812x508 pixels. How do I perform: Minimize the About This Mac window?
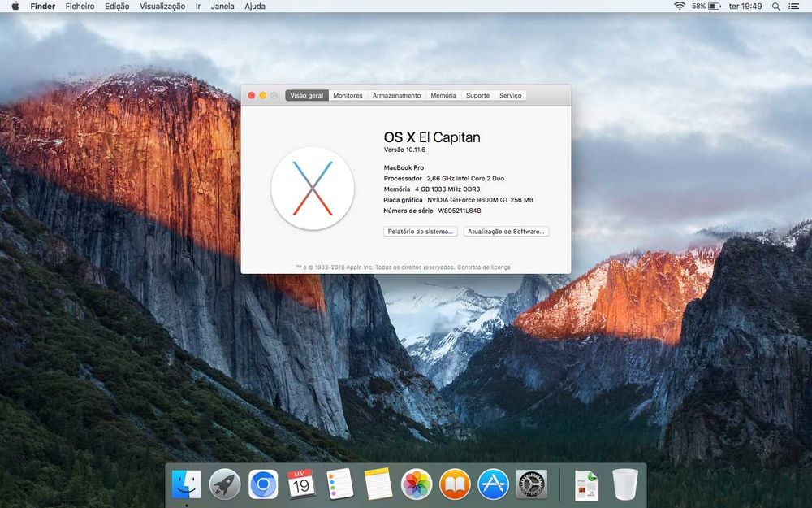coord(263,95)
